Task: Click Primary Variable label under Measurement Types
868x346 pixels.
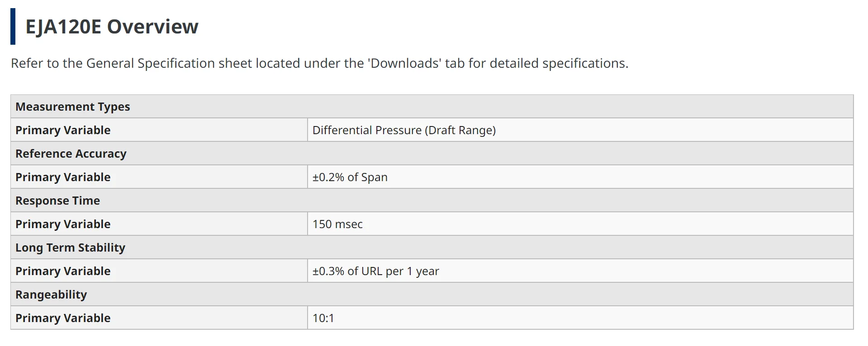Action: click(63, 130)
